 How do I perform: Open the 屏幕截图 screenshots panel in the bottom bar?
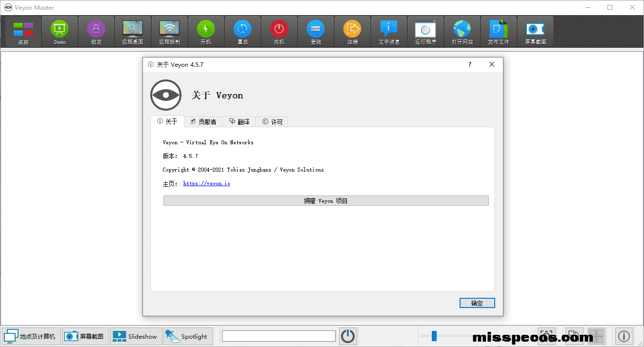[x=85, y=336]
